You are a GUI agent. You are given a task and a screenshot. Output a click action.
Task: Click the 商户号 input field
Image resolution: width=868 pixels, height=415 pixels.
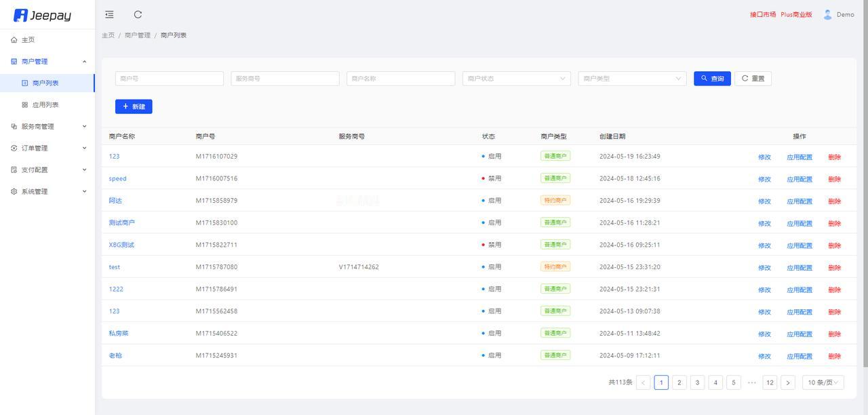pyautogui.click(x=170, y=79)
